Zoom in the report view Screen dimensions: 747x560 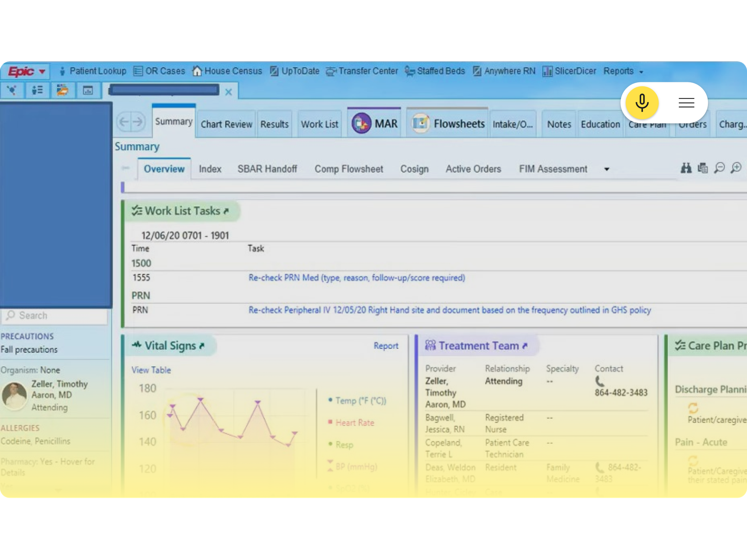point(736,168)
